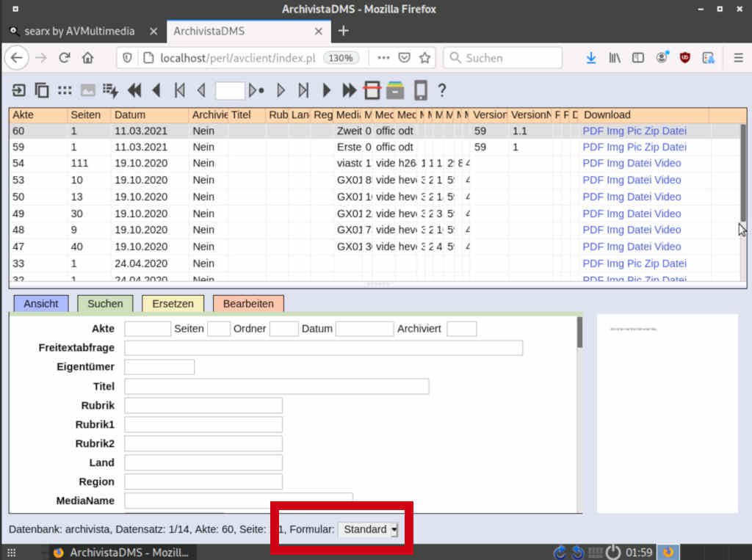
Task: Click the list with lightning bolt icon
Action: [x=110, y=90]
